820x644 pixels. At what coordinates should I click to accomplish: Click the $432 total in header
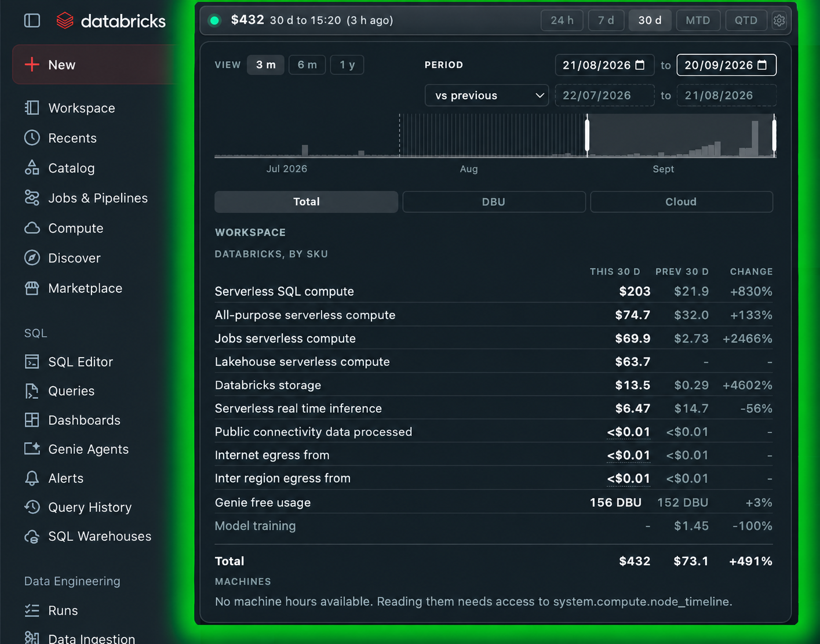click(x=247, y=20)
